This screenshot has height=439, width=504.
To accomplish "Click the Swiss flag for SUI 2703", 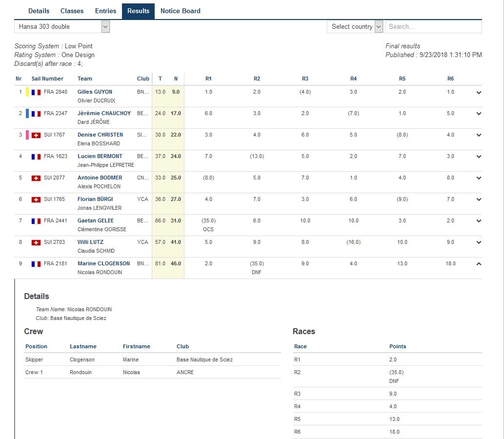I will point(36,242).
